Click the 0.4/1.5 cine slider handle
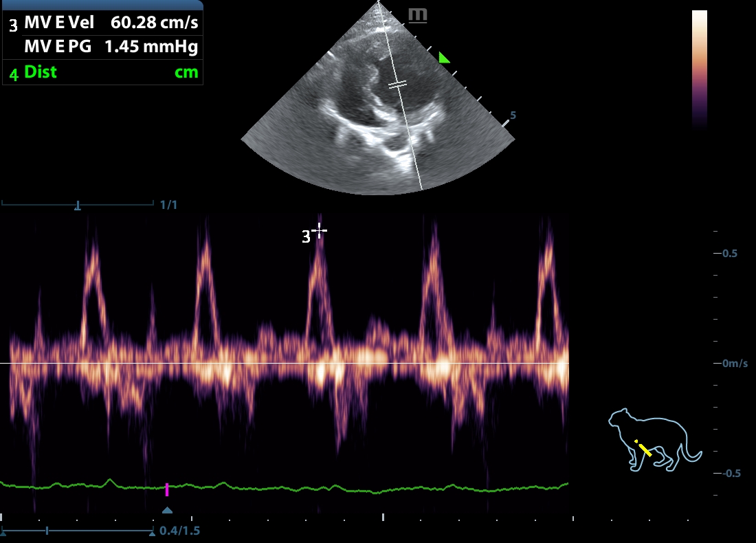The width and height of the screenshot is (756, 543). tap(47, 531)
